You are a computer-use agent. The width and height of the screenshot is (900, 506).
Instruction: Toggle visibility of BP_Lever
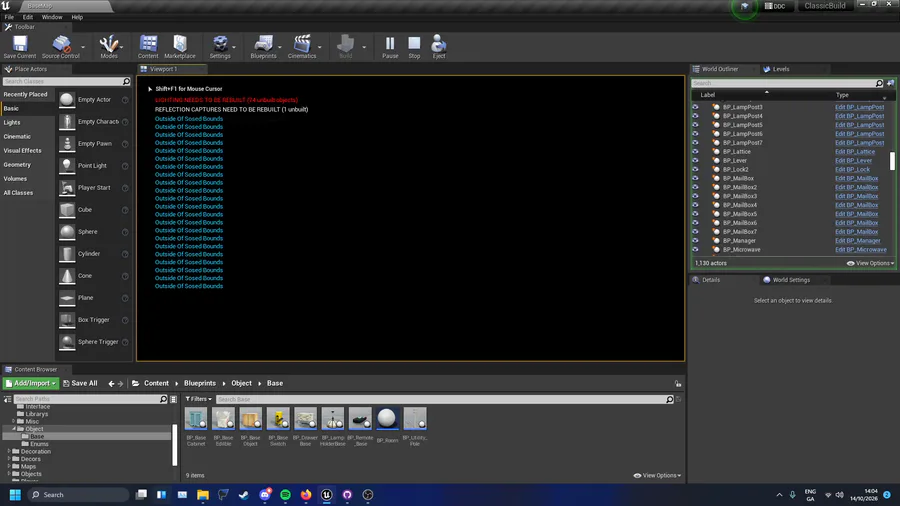(695, 160)
